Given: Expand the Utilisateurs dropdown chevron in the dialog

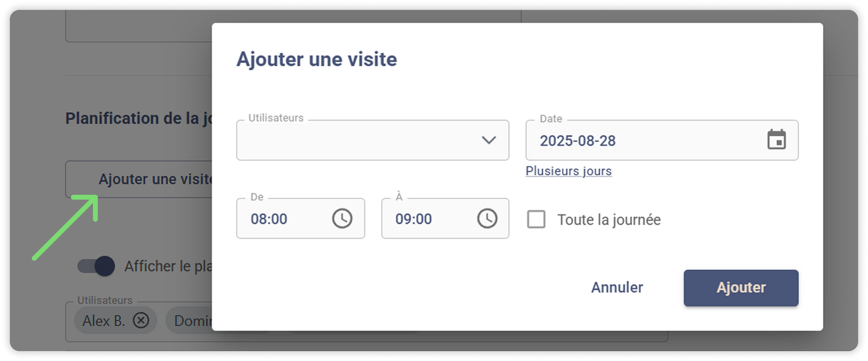Looking at the screenshot, I should [x=489, y=140].
